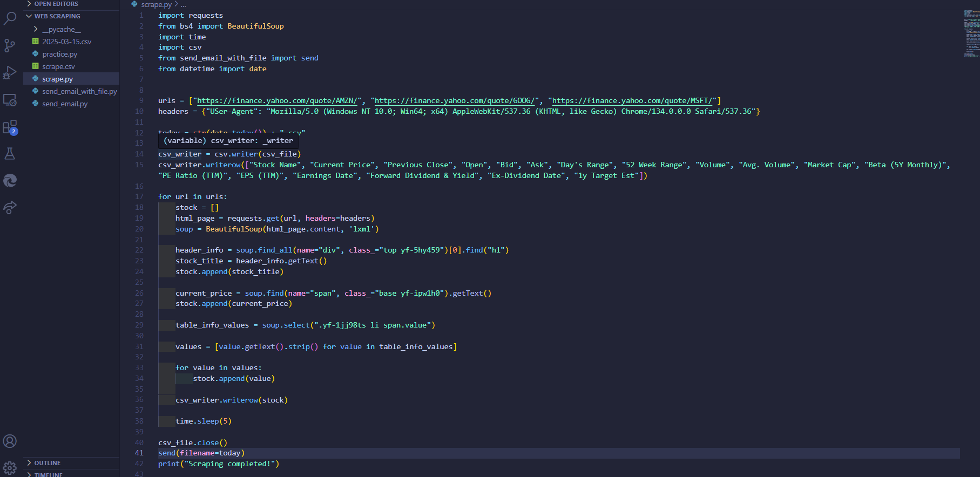
Task: Open practice.py from the file tree
Action: [59, 54]
